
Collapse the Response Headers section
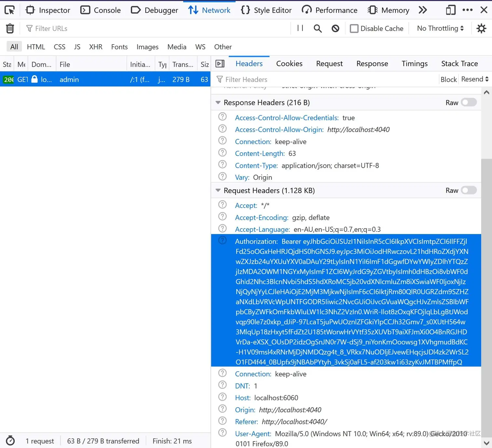point(218,103)
